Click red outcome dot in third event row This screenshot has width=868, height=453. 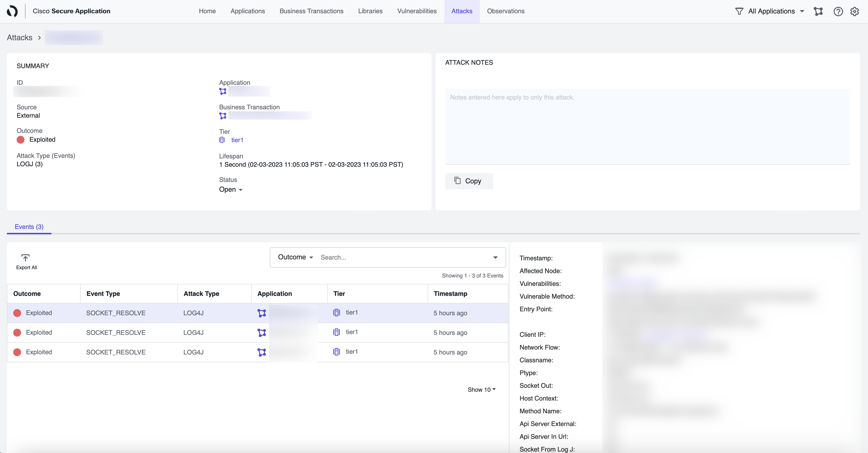pyautogui.click(x=17, y=352)
